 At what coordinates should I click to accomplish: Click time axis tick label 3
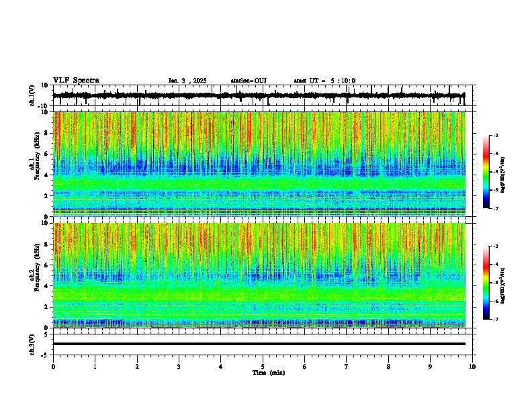pos(179,367)
